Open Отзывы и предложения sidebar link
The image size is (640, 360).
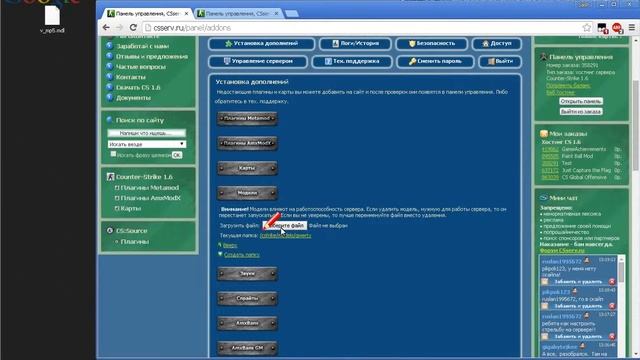[152, 57]
